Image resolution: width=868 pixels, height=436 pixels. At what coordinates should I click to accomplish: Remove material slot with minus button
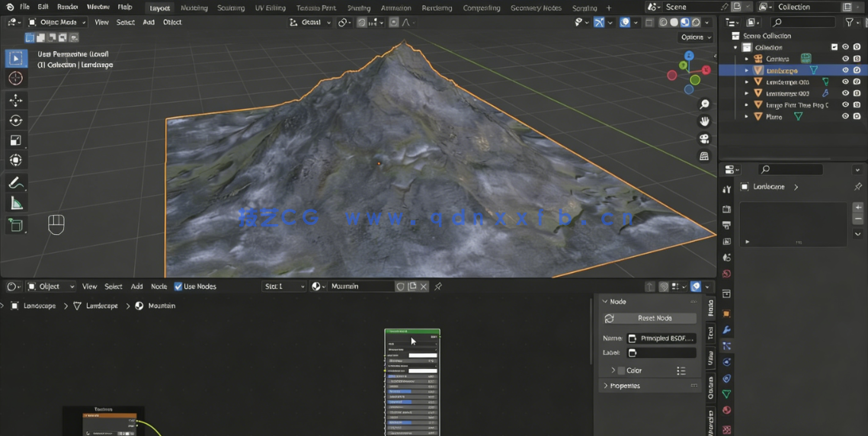858,220
